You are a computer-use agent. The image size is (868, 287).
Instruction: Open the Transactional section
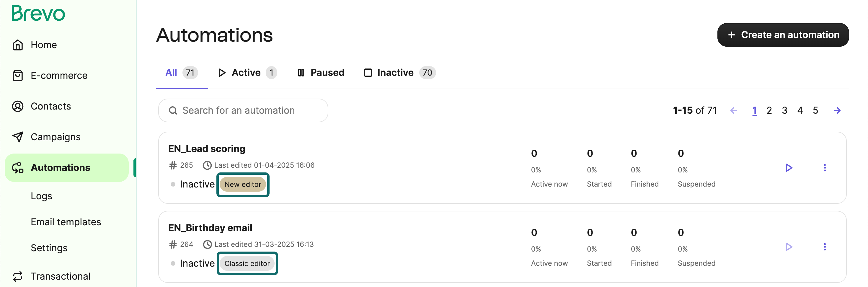tap(51, 276)
